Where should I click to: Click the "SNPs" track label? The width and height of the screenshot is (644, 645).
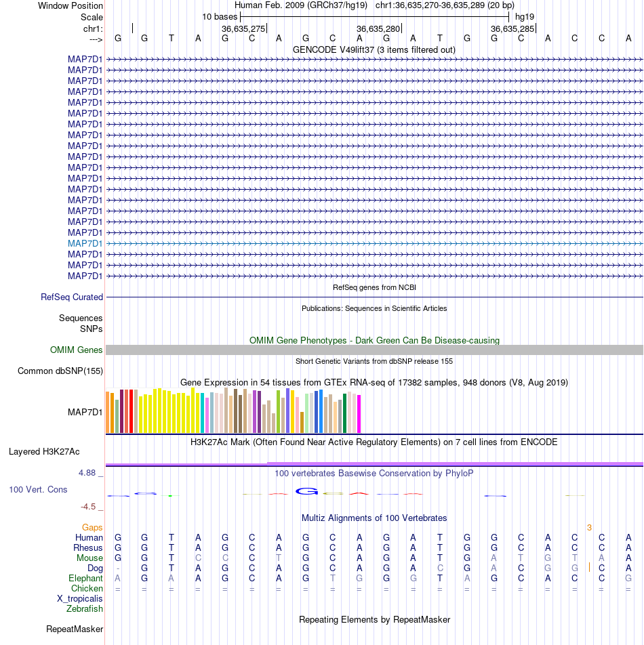(92, 329)
